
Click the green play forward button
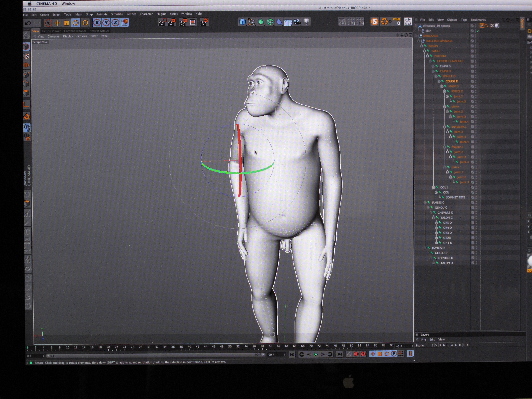[316, 354]
